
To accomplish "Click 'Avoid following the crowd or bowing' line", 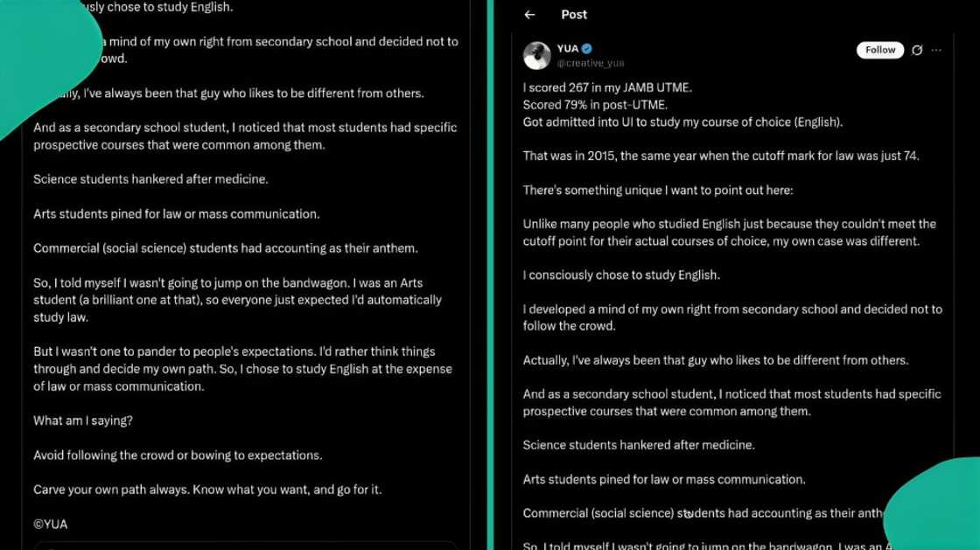I will (x=178, y=455).
